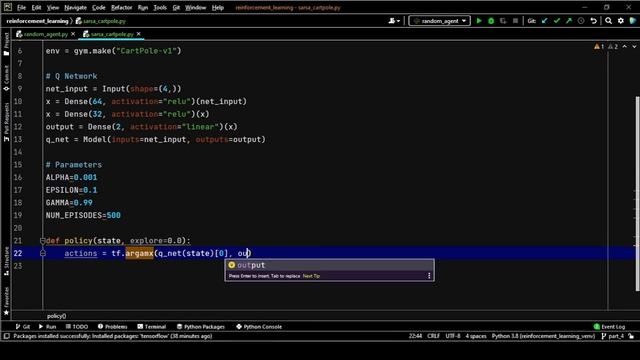Open the Commit tool window sidebar
This screenshot has width=640, height=360.
(x=6, y=78)
